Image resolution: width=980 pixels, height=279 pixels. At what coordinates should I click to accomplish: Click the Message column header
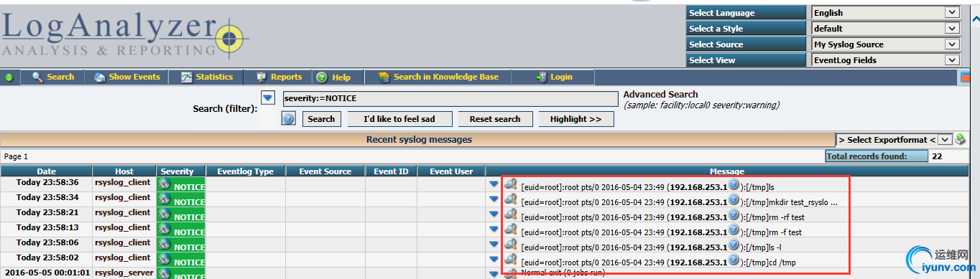click(x=726, y=171)
